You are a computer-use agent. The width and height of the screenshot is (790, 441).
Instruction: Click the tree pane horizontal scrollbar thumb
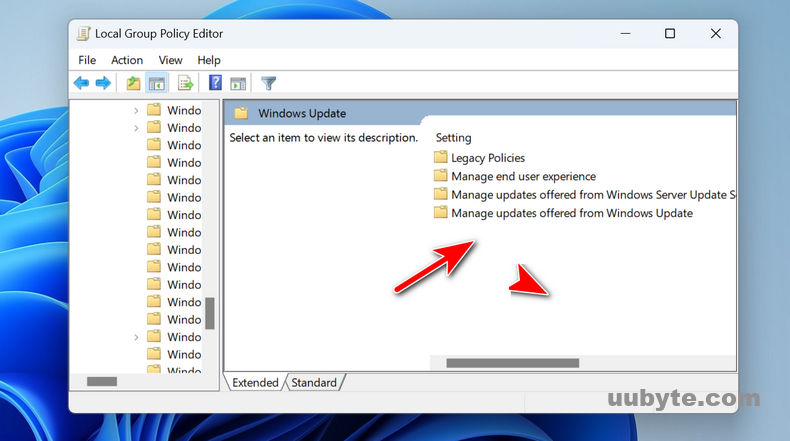[x=102, y=382]
